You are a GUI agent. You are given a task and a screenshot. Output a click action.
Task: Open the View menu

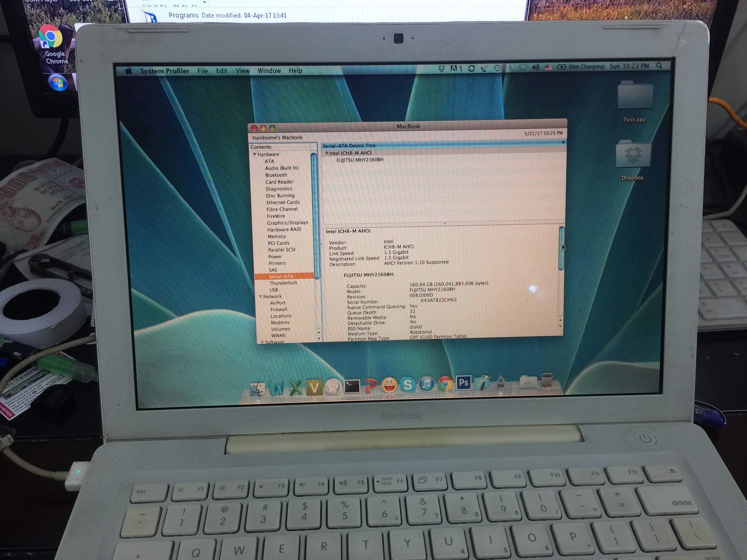[x=242, y=71]
